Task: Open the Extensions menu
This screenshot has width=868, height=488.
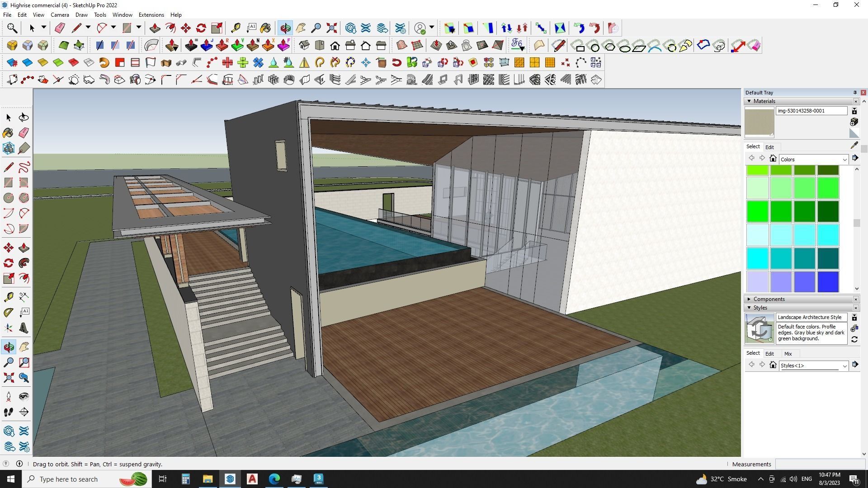Action: [151, 15]
